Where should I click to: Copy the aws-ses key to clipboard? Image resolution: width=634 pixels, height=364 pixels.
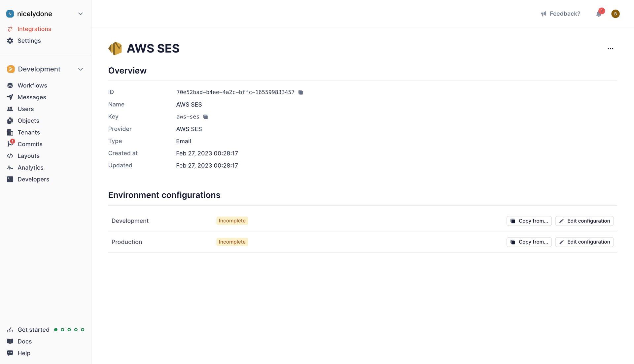tap(205, 117)
